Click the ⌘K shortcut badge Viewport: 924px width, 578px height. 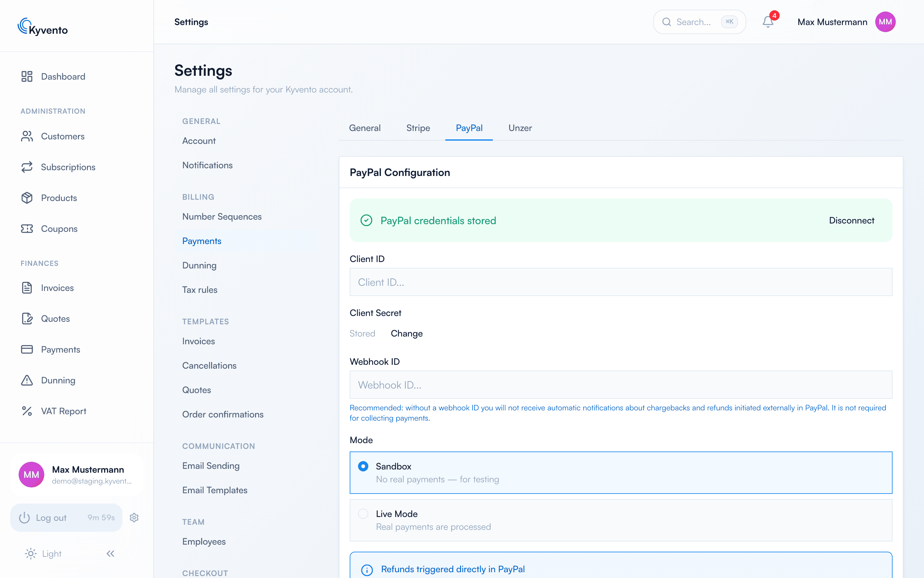pyautogui.click(x=729, y=22)
